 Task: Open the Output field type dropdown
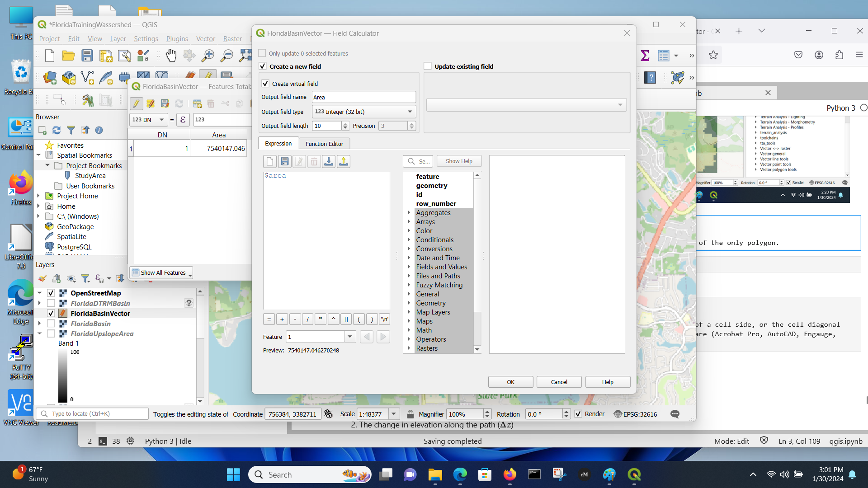coord(363,112)
